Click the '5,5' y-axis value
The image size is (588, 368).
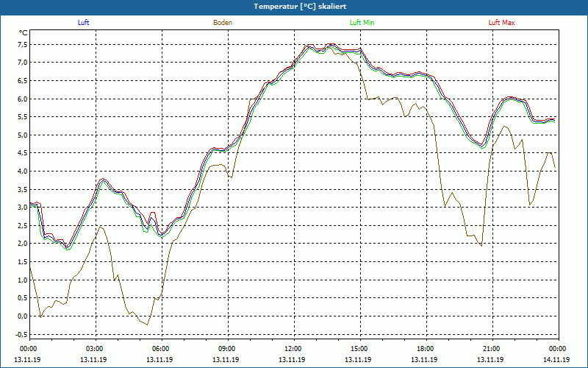[x=23, y=117]
